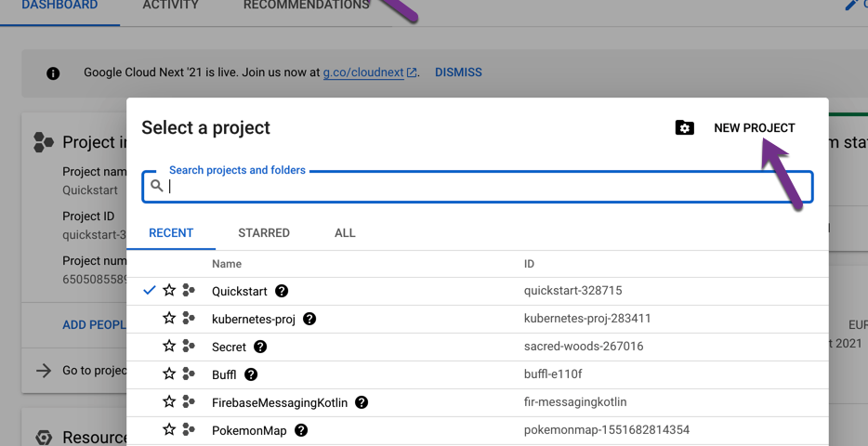The height and width of the screenshot is (446, 868).
Task: Switch to the RECENT tab
Action: click(171, 233)
